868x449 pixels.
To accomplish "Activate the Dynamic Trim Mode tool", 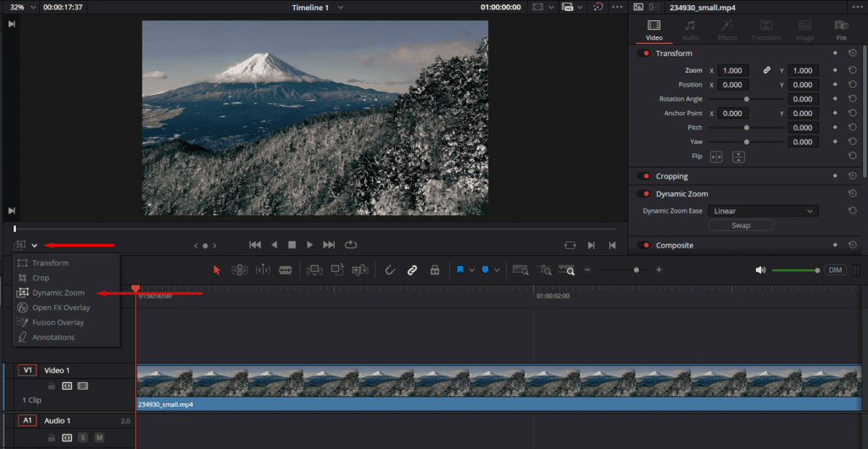I will tap(263, 270).
